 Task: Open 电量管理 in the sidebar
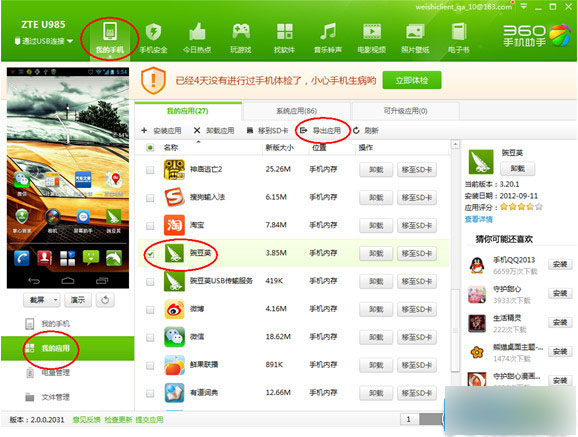(x=48, y=373)
